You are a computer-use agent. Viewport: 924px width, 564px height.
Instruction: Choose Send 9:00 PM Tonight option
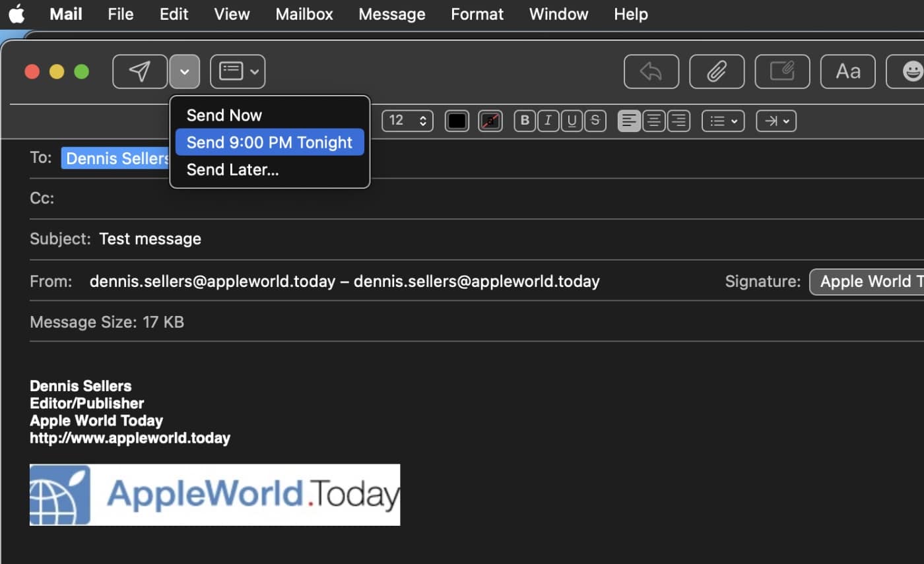tap(269, 142)
